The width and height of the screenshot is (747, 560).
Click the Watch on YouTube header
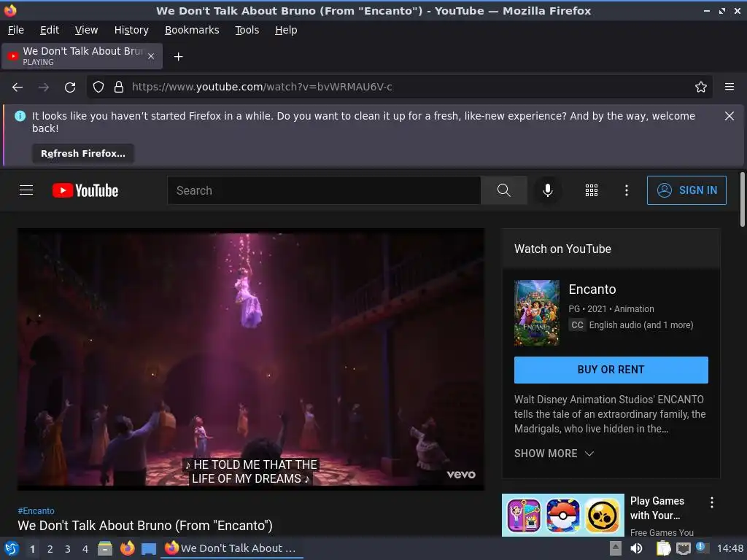[562, 249]
